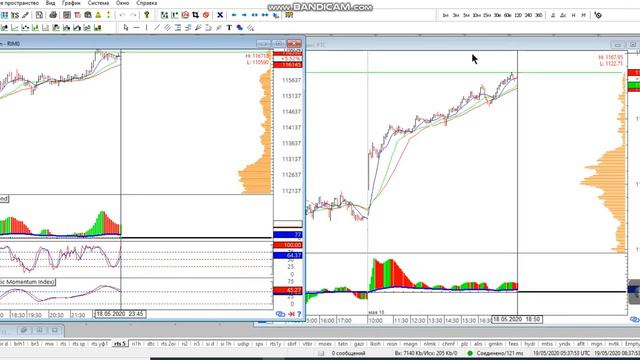Select the parallel channel lines tool

pos(167,27)
